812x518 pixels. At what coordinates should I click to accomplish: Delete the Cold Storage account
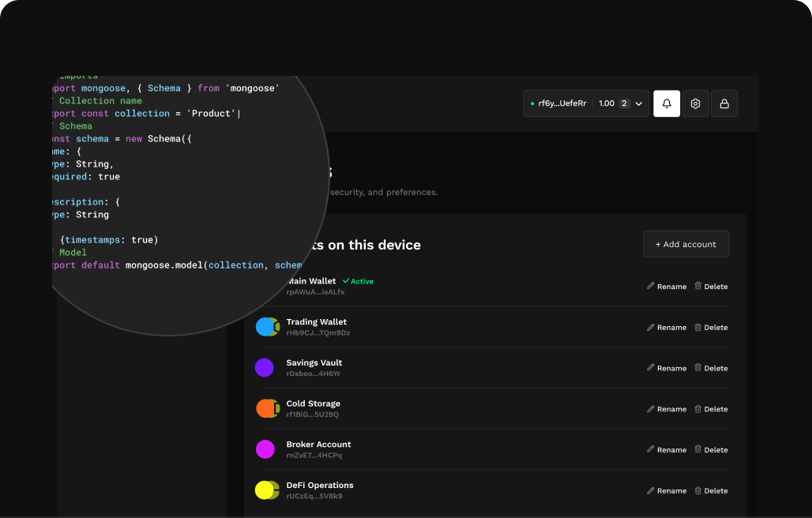[711, 409]
